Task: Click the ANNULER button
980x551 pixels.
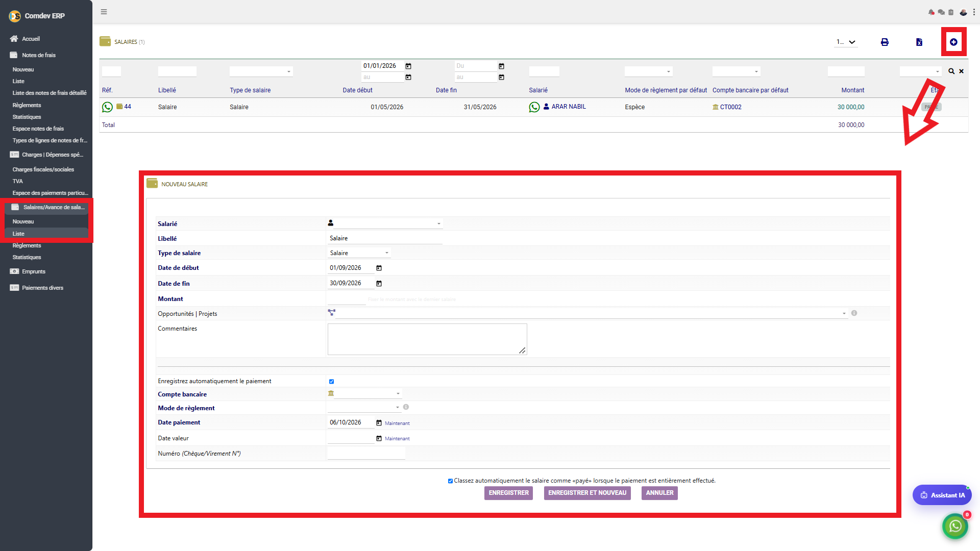Action: [659, 493]
